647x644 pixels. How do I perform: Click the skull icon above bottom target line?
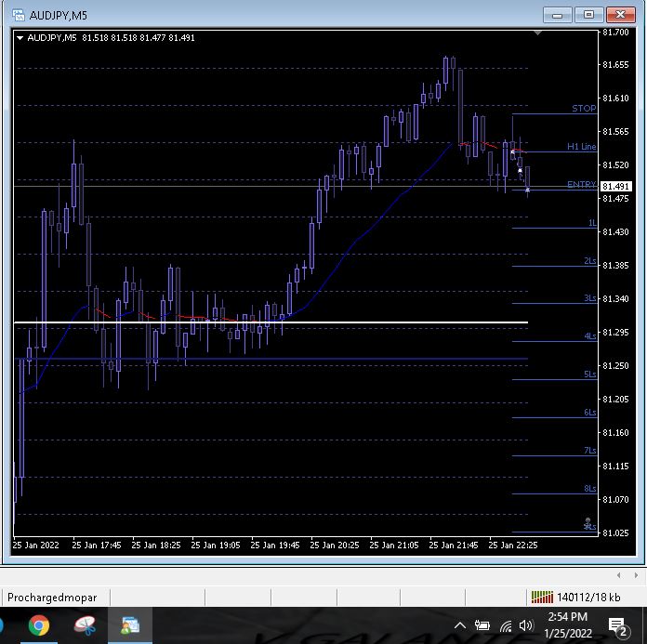(x=588, y=523)
